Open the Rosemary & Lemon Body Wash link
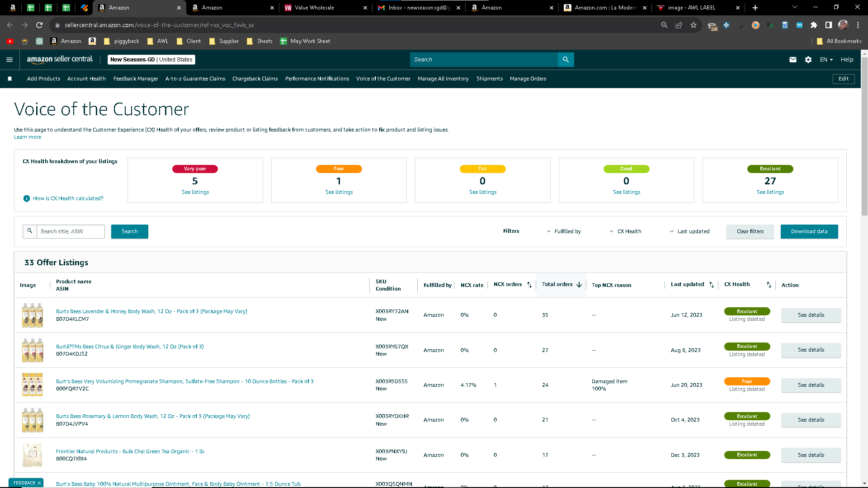This screenshot has height=488, width=868. [153, 416]
